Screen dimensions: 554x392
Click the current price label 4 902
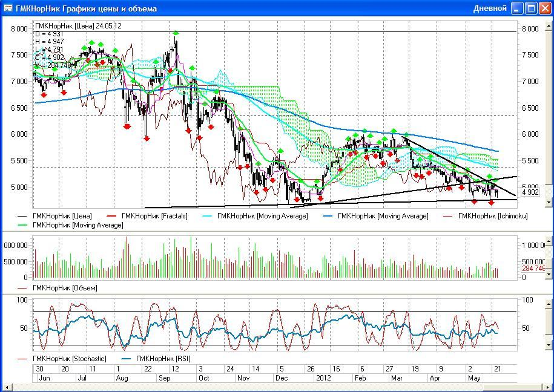530,192
